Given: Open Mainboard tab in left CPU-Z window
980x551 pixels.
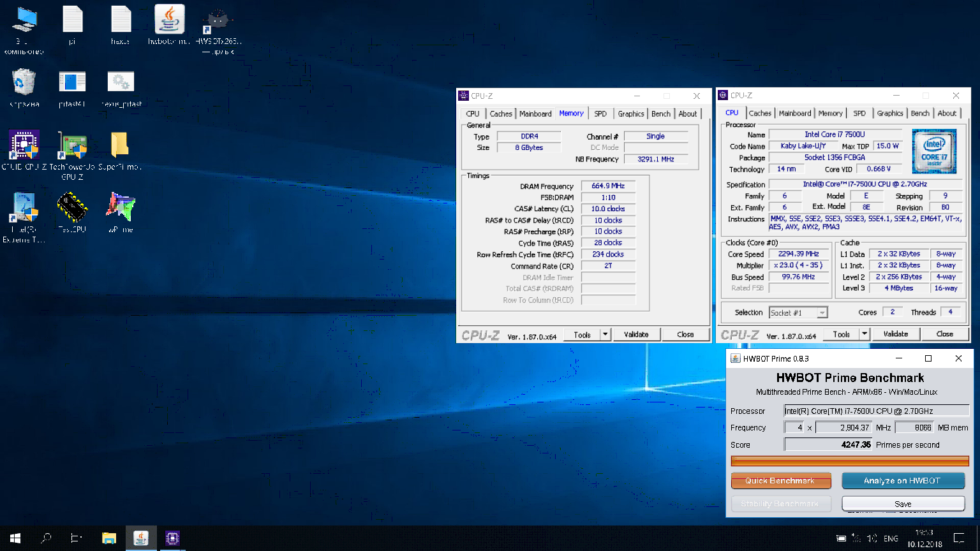Looking at the screenshot, I should coord(535,114).
